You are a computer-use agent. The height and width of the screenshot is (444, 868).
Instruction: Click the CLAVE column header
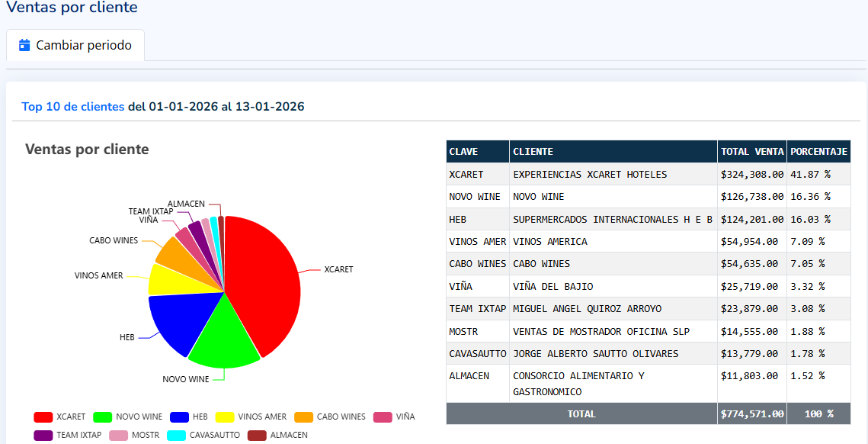tap(463, 151)
